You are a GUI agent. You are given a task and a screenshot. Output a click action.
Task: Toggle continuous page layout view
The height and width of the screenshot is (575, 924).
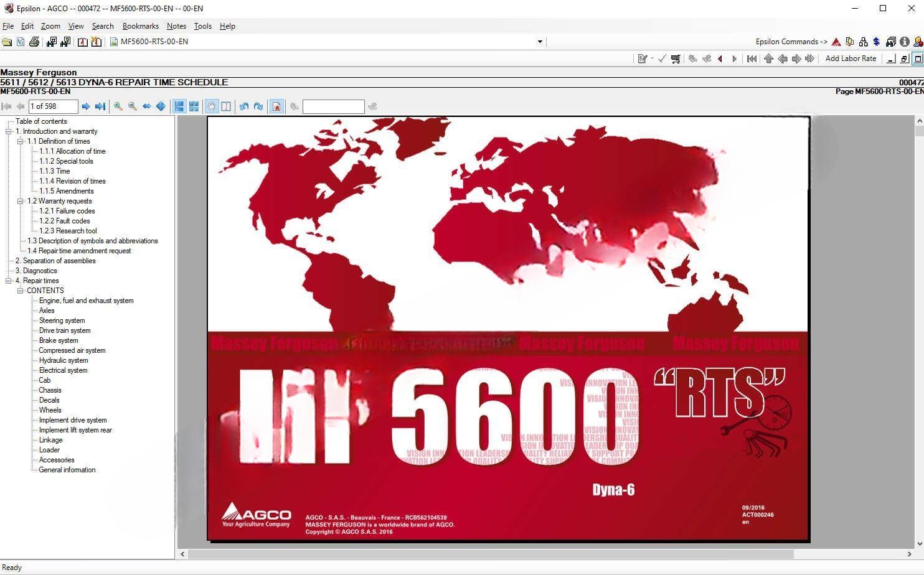point(179,106)
